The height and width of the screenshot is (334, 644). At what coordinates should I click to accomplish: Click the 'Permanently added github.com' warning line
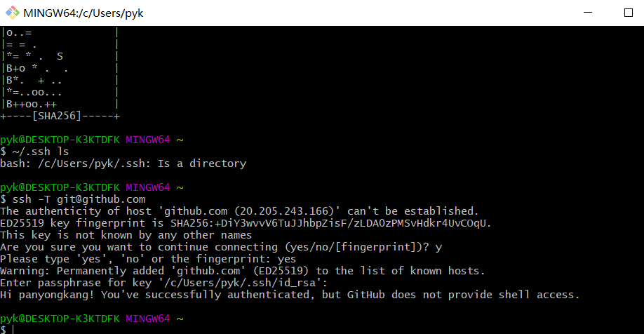tap(242, 271)
